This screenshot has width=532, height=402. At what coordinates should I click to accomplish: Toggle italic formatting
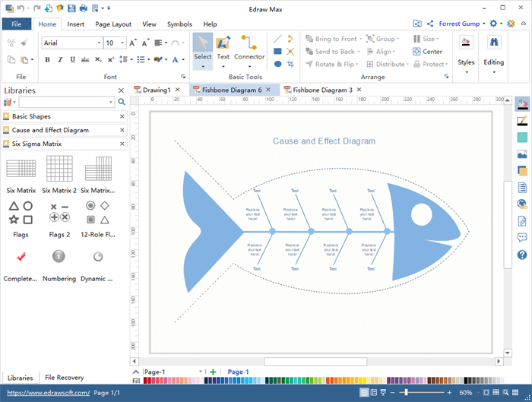[60, 60]
